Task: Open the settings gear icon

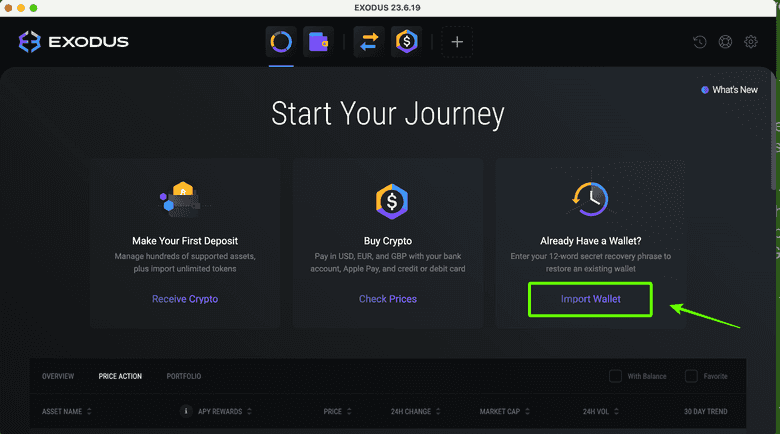Action: pos(751,42)
